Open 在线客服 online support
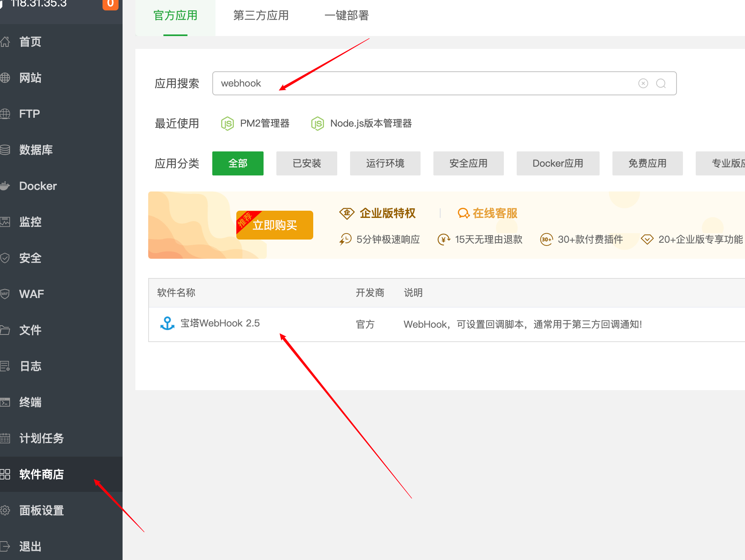This screenshot has height=560, width=745. pos(487,213)
